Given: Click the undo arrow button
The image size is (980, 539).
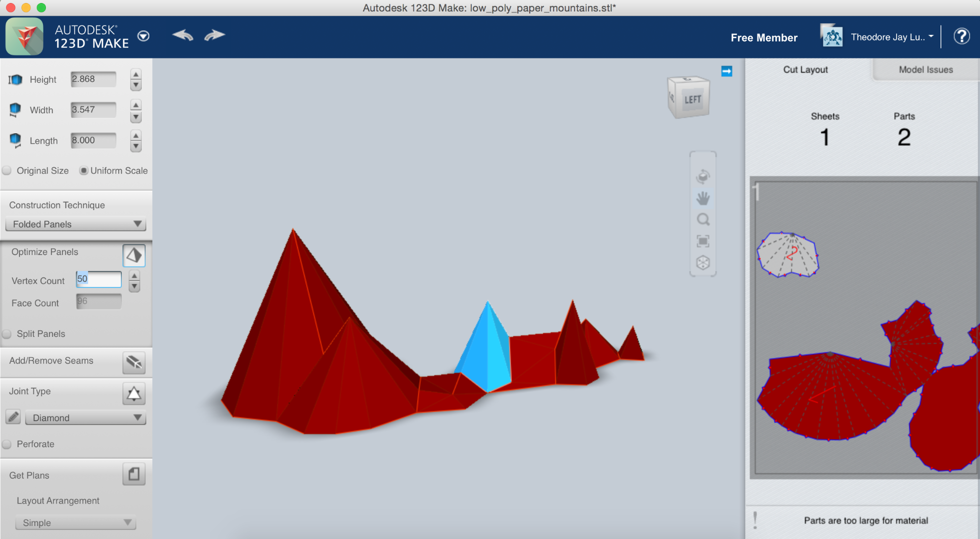Looking at the screenshot, I should [182, 35].
